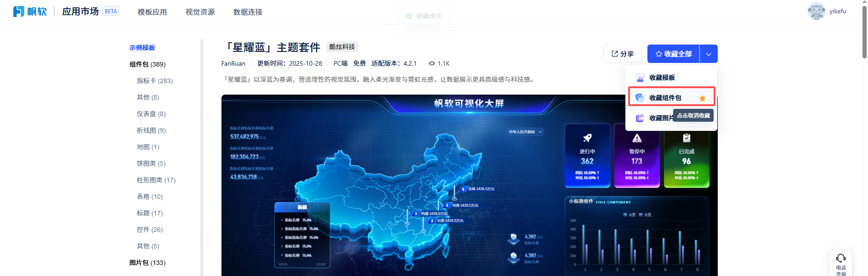
Task: Unfavorite via yellow star on 收藏组件包
Action: coord(703,98)
